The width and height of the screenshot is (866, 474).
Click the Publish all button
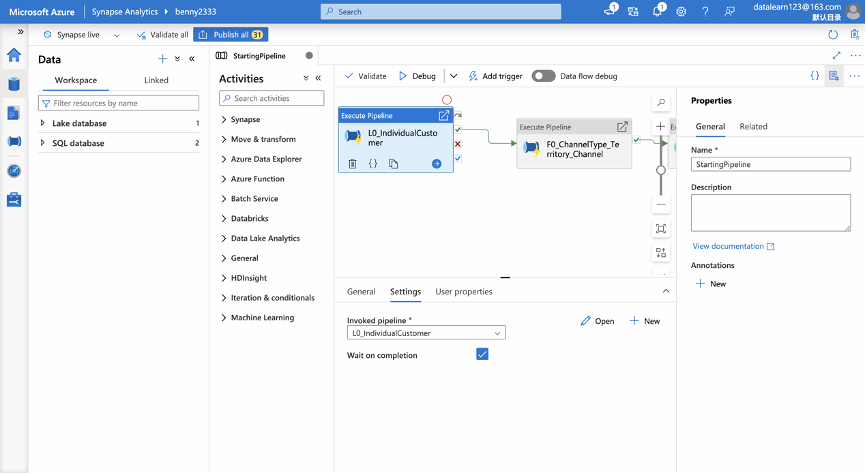[x=230, y=34]
